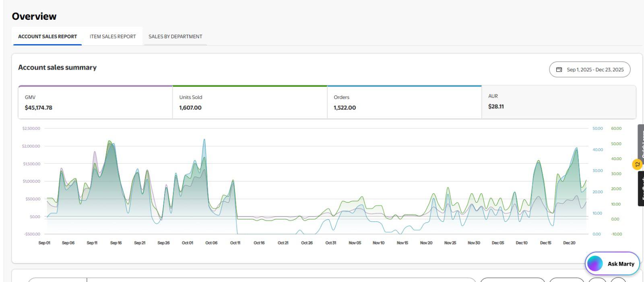This screenshot has width=644, height=282.
Task: Select the Account Sales Report tab
Action: point(47,37)
